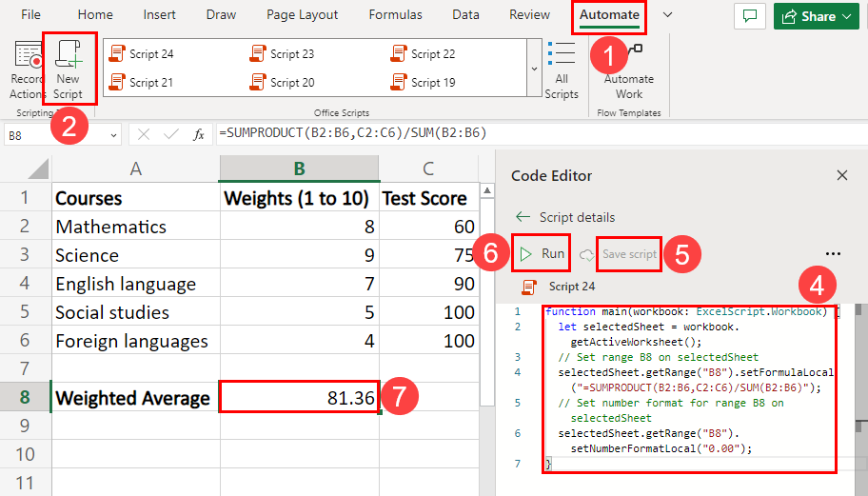Select the Social studies cell

pos(135,312)
